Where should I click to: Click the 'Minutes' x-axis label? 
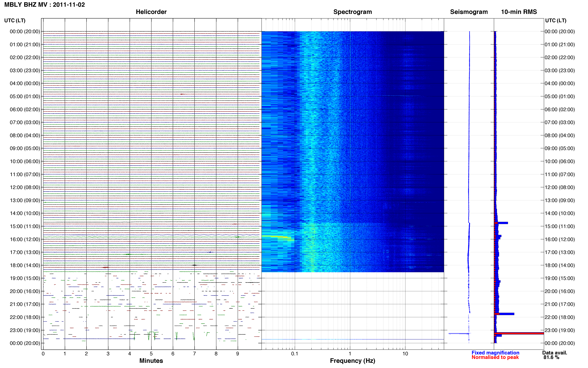tap(151, 361)
